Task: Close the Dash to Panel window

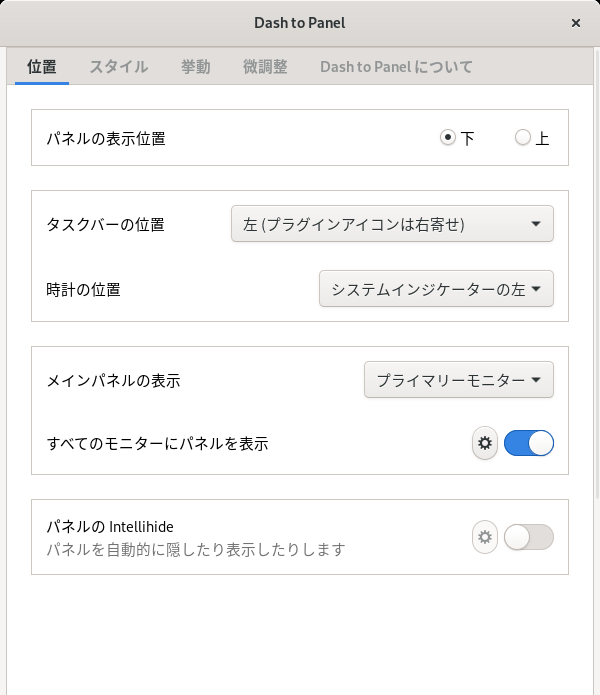Action: tap(576, 23)
